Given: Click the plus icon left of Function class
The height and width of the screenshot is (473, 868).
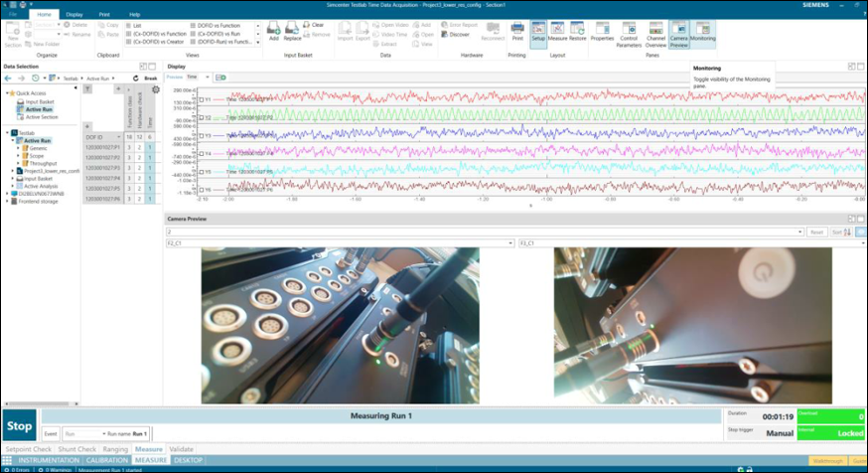Looking at the screenshot, I should [x=118, y=89].
